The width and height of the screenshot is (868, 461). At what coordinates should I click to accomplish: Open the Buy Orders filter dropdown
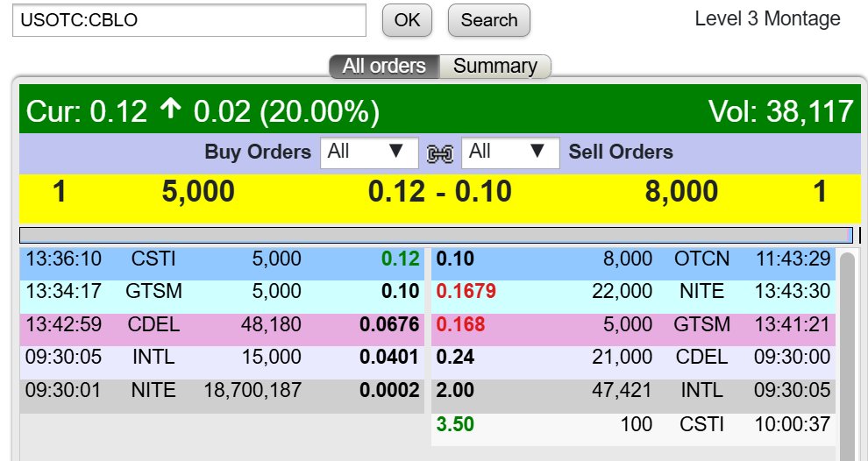click(369, 152)
